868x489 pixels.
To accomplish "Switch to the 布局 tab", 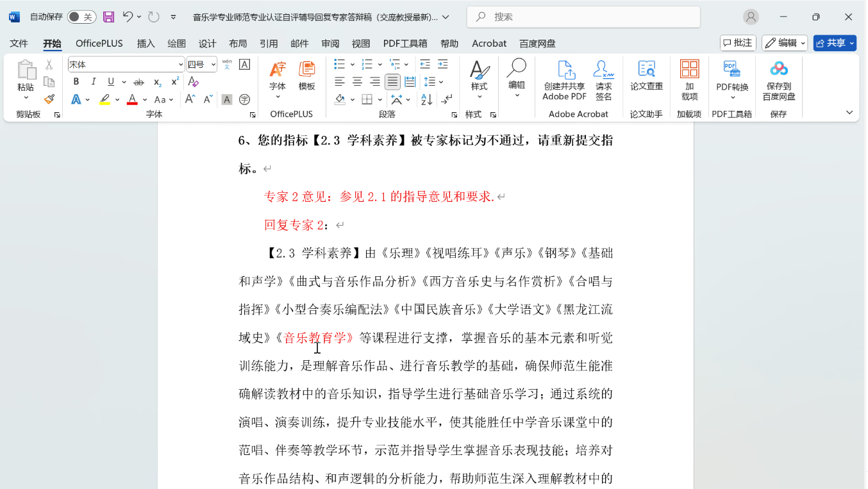I will tap(238, 44).
